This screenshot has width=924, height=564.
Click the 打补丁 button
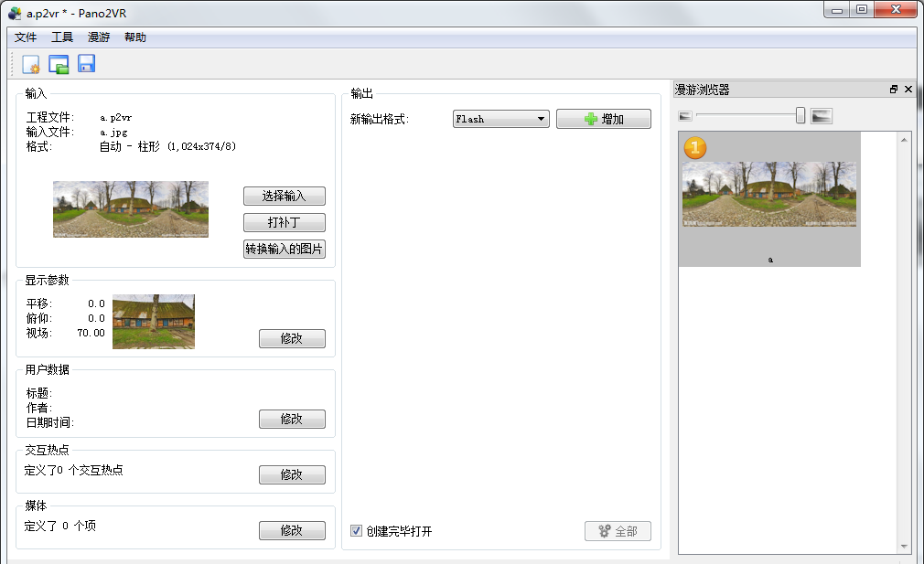coord(284,222)
